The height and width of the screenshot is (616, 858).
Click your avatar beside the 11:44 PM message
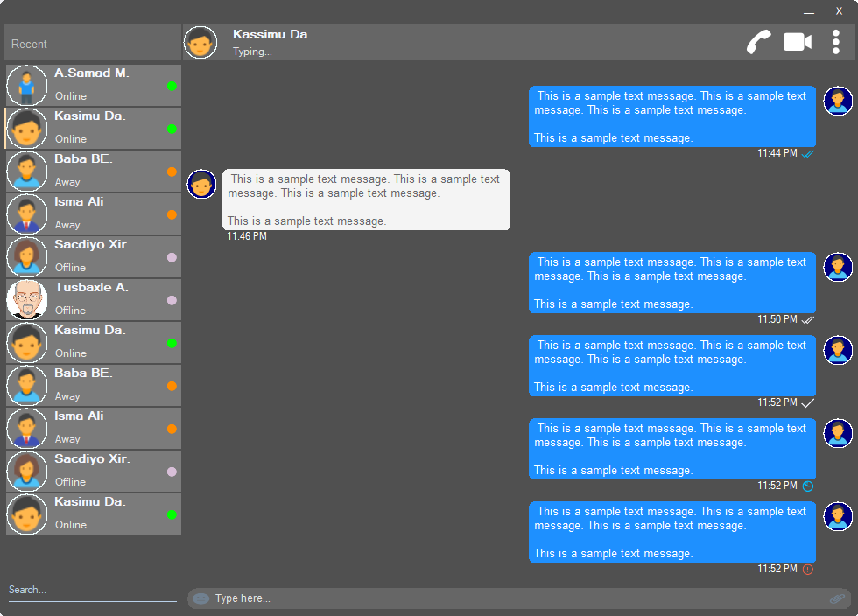838,101
